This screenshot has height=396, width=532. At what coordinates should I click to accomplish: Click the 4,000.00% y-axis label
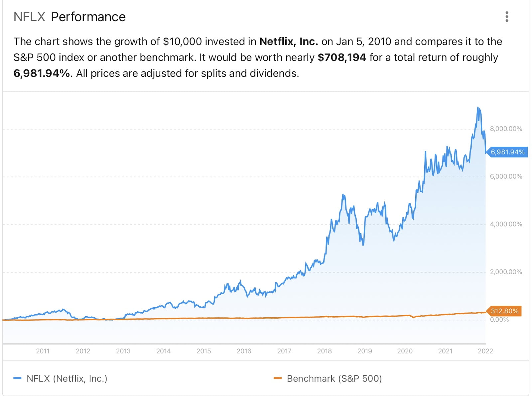[506, 224]
